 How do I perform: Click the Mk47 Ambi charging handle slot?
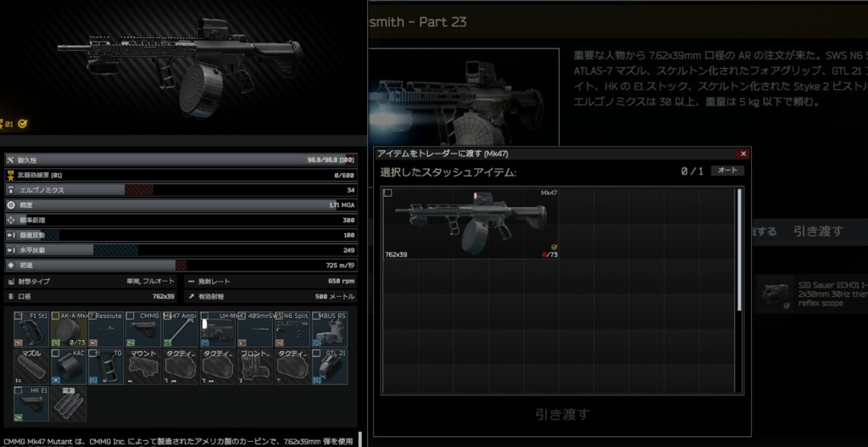click(180, 329)
